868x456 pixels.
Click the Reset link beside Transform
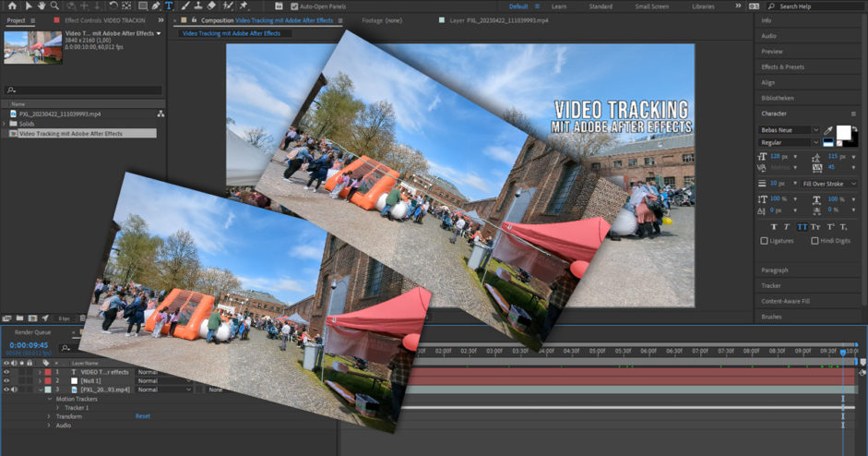[x=143, y=416]
